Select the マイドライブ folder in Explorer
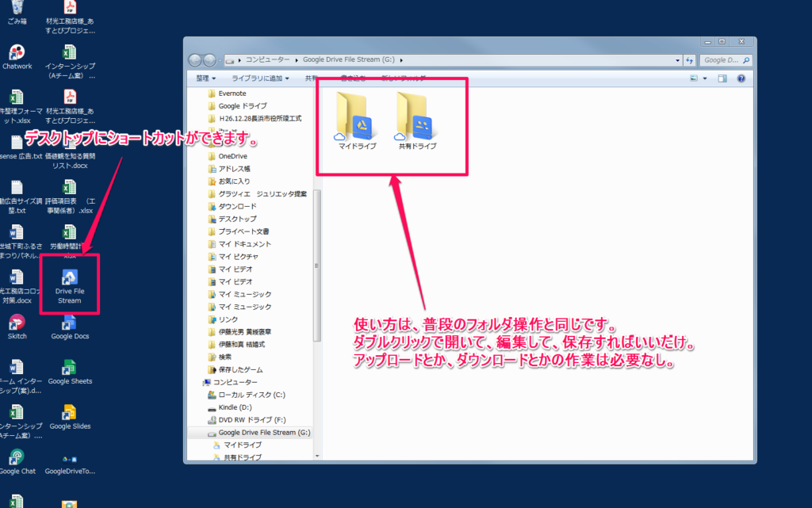 click(358, 121)
